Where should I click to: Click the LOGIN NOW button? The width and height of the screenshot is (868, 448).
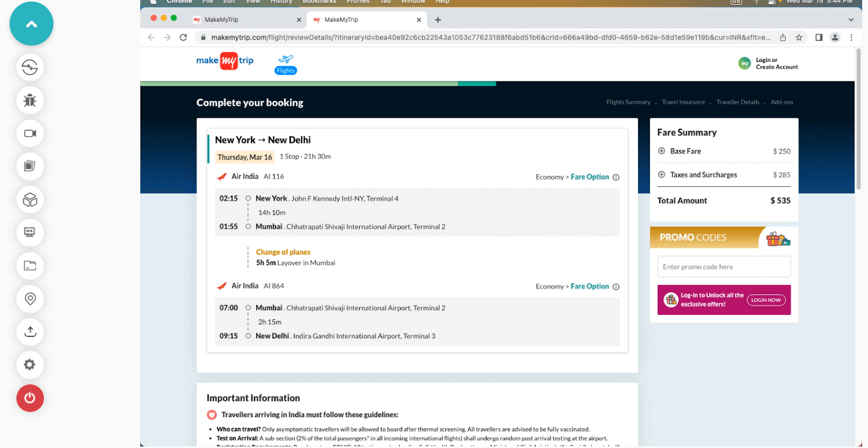pos(766,300)
